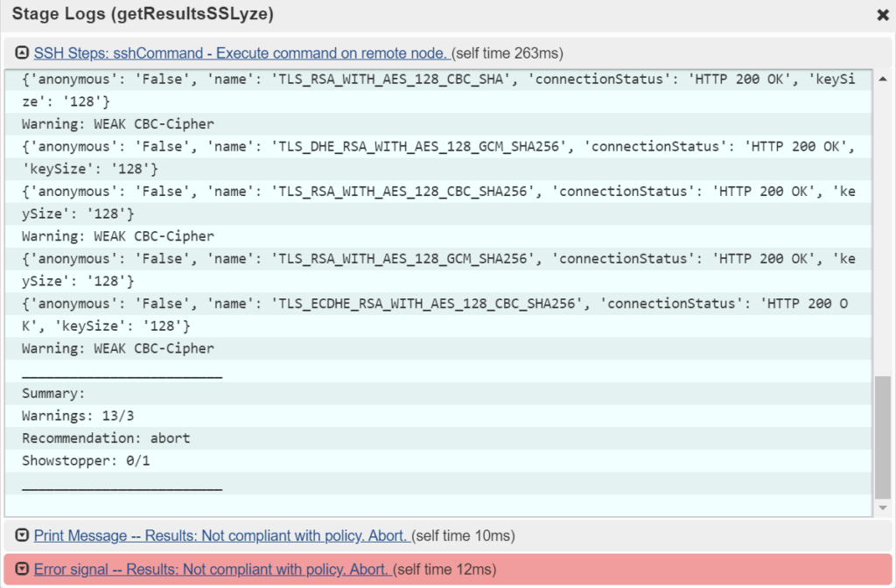The image size is (896, 588).
Task: Click the 'Summary:' log line
Action: [x=53, y=394]
